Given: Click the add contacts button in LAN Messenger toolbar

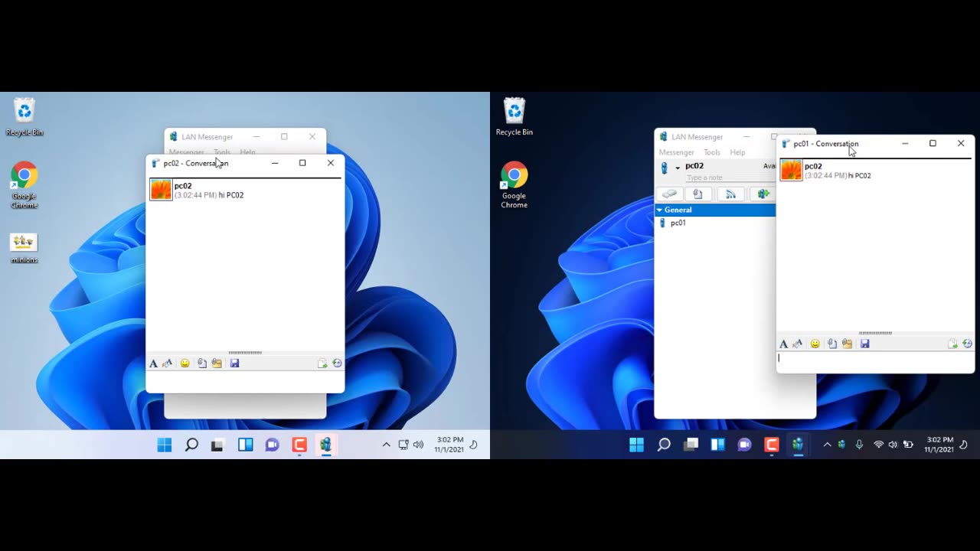Looking at the screenshot, I should 763,194.
